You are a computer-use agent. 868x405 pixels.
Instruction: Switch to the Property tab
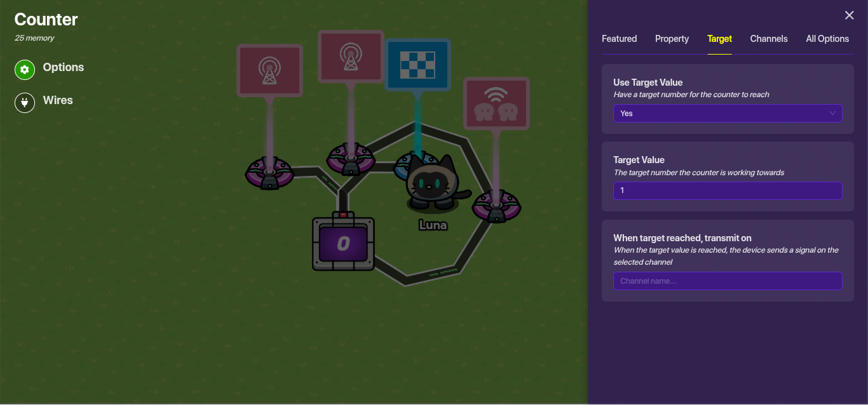click(672, 39)
